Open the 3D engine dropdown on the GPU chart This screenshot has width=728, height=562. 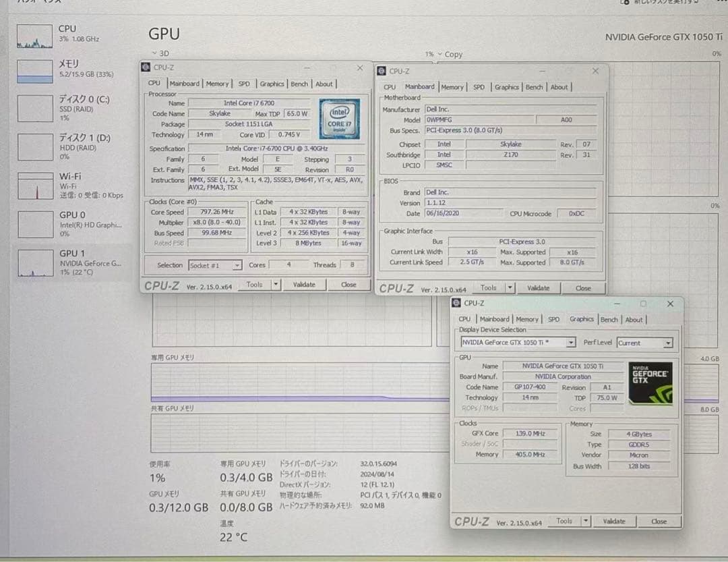(161, 53)
